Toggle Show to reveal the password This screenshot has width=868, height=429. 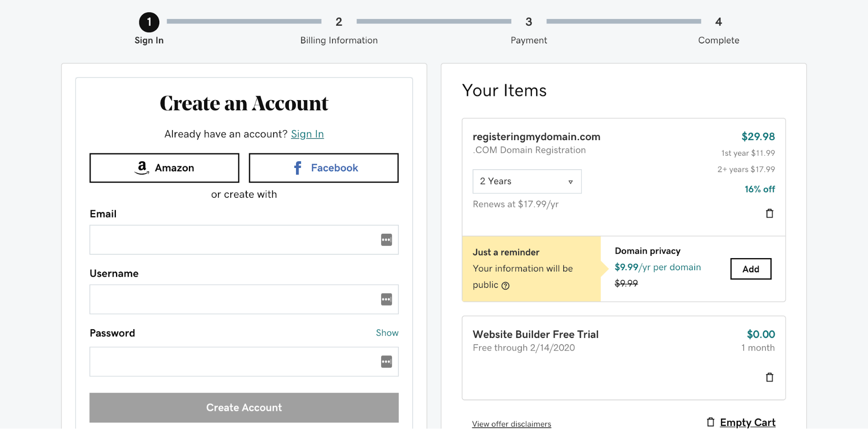pos(386,333)
